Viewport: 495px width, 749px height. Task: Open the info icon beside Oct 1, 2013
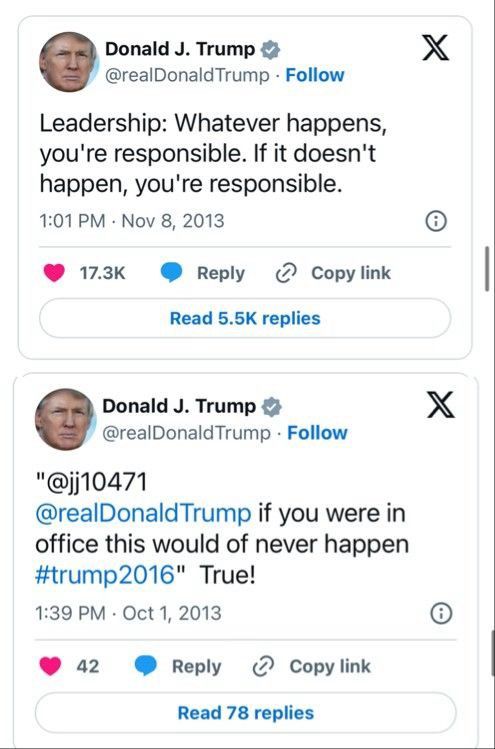coord(441,613)
